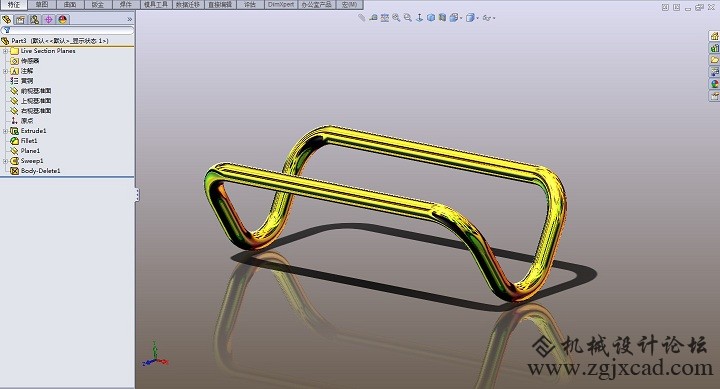Expand the Sweep1 feature node
Image resolution: width=720 pixels, height=389 pixels.
pos(5,161)
